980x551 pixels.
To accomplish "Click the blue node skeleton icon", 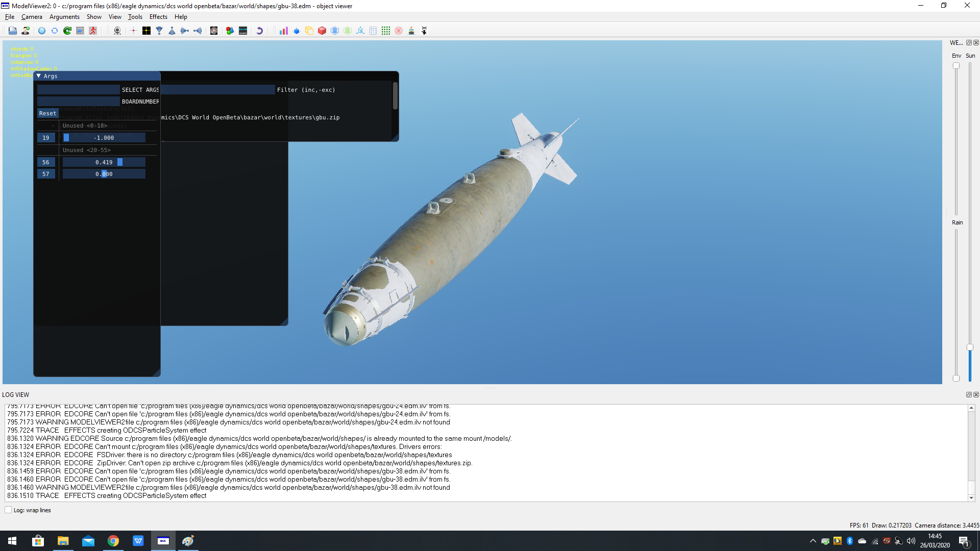I will (360, 31).
